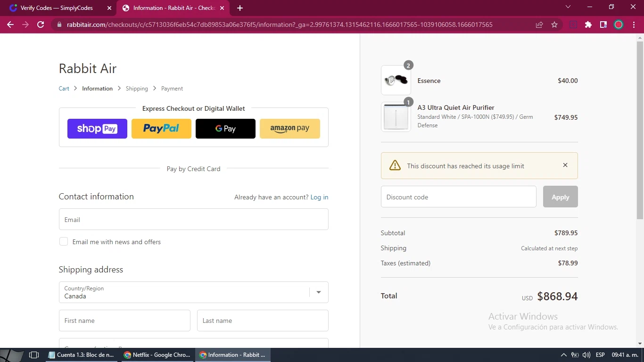
Task: Click the browser address bar URL
Action: [280, 25]
